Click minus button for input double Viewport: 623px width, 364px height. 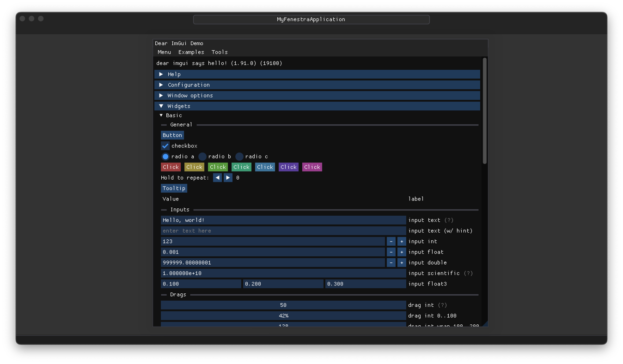pyautogui.click(x=391, y=262)
